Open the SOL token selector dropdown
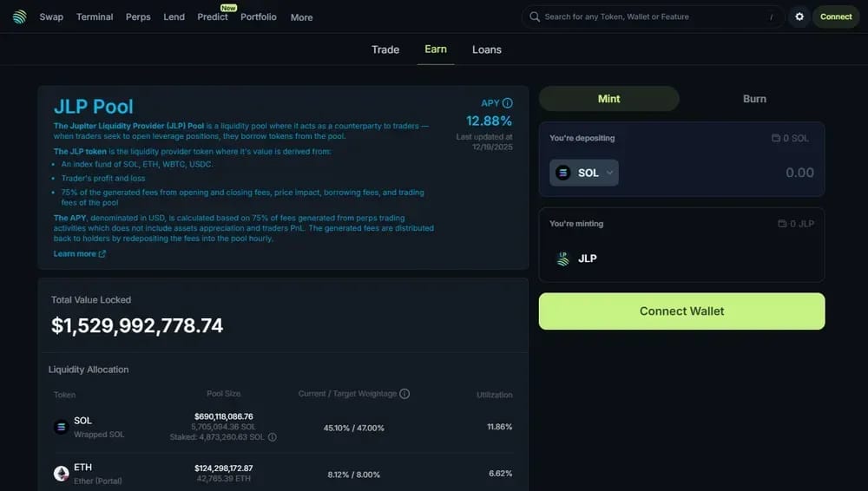 pyautogui.click(x=584, y=173)
